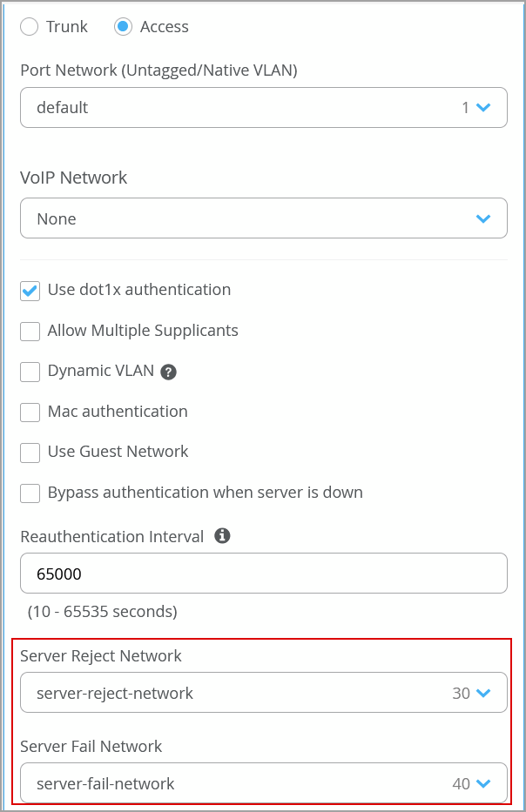Image resolution: width=526 pixels, height=812 pixels.
Task: Open the Port Network dropdown
Action: tap(244, 108)
